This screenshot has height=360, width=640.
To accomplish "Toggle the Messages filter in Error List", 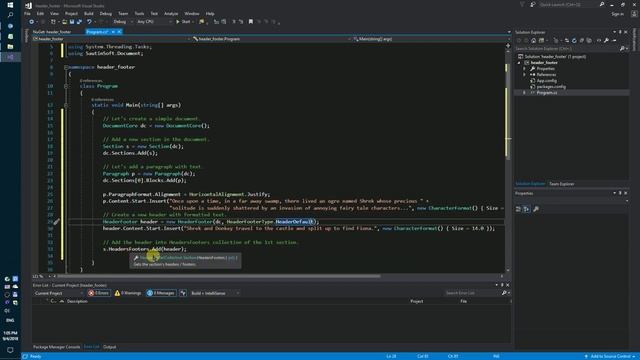I will 161,293.
